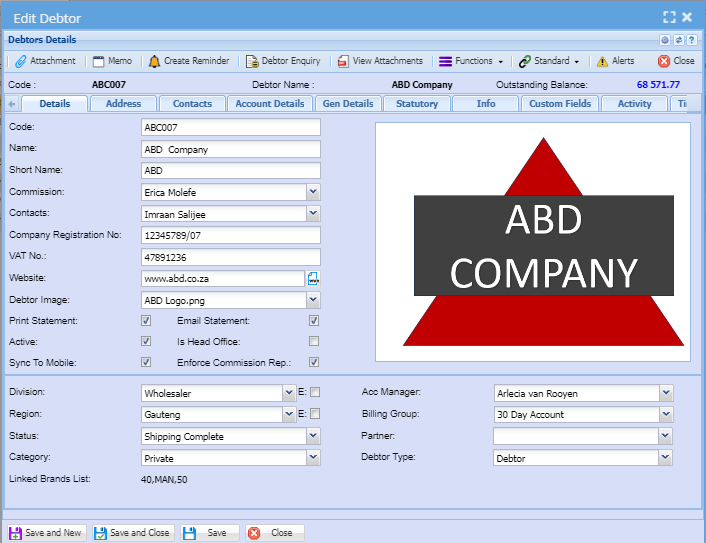
Task: Click into the VAT No. field
Action: pos(230,257)
